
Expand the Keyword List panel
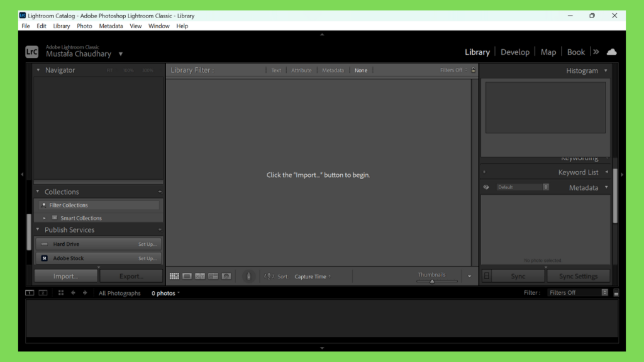(607, 172)
